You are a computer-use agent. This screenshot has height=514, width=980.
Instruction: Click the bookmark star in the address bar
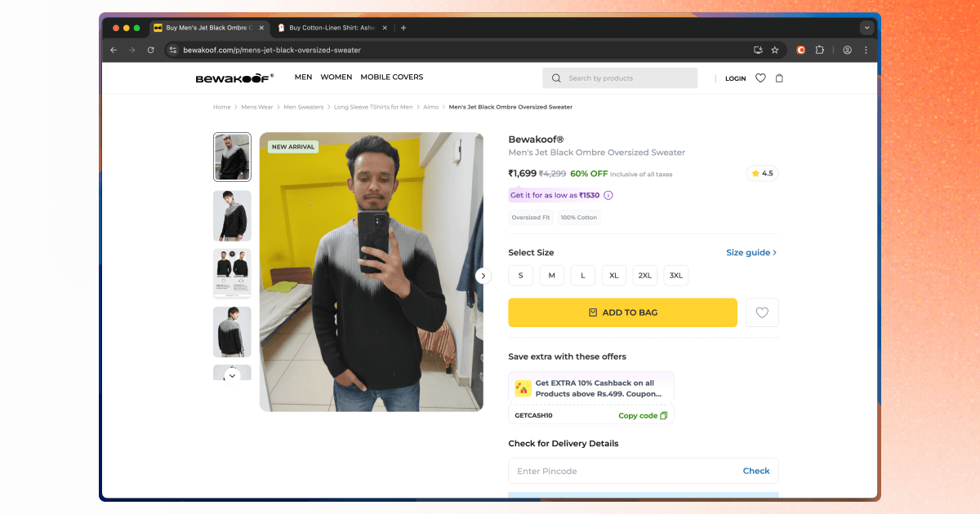point(773,50)
